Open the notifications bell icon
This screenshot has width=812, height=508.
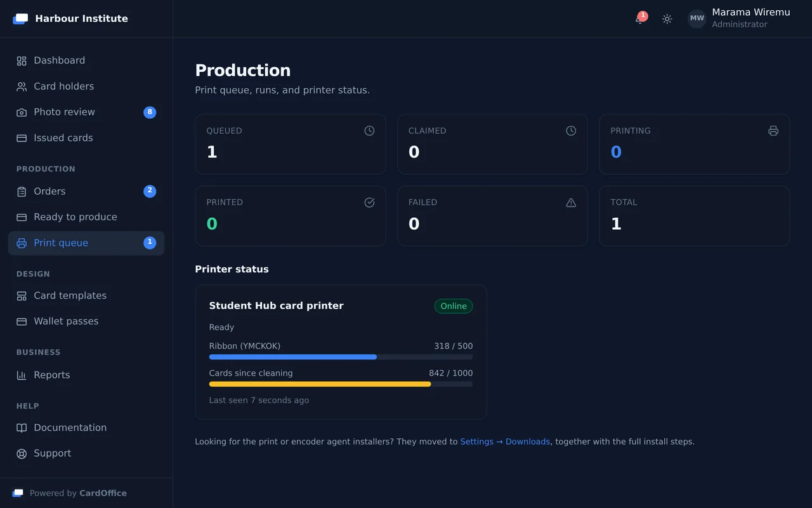click(639, 19)
